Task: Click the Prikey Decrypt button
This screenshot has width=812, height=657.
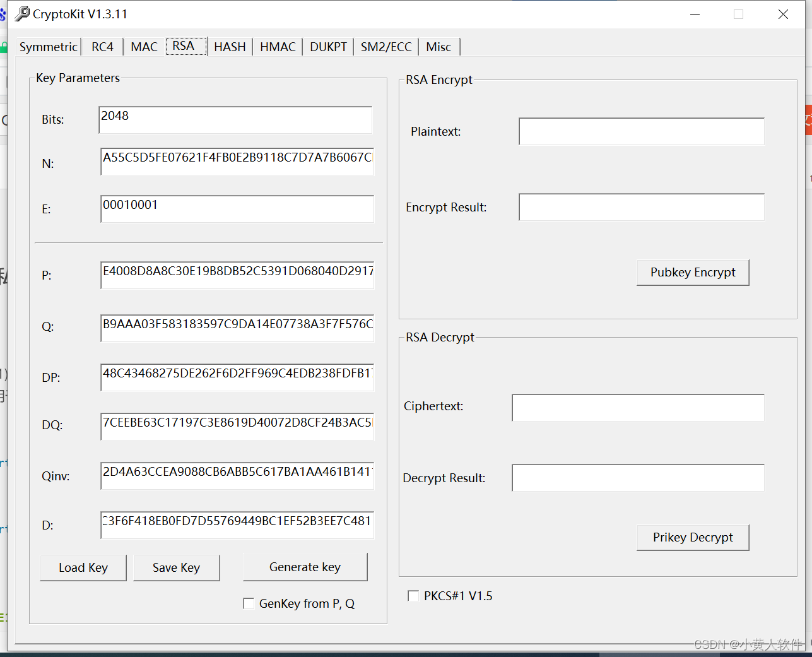Action: 693,537
